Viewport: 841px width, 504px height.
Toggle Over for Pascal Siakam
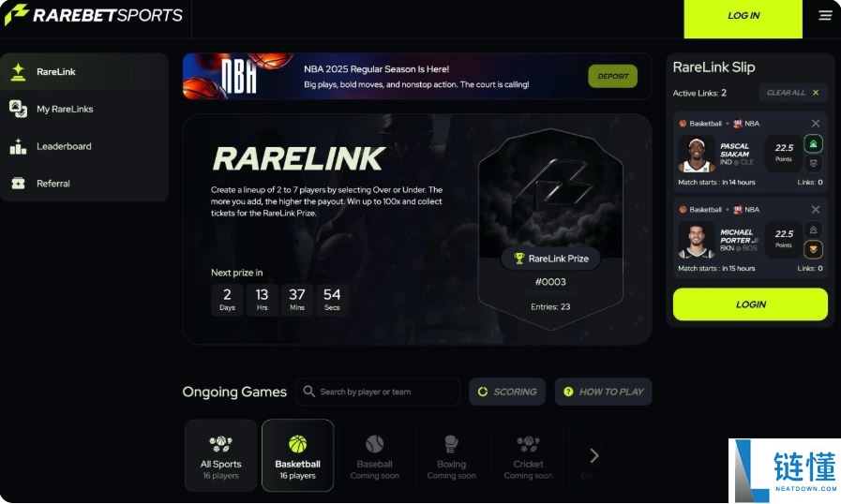[x=813, y=144]
